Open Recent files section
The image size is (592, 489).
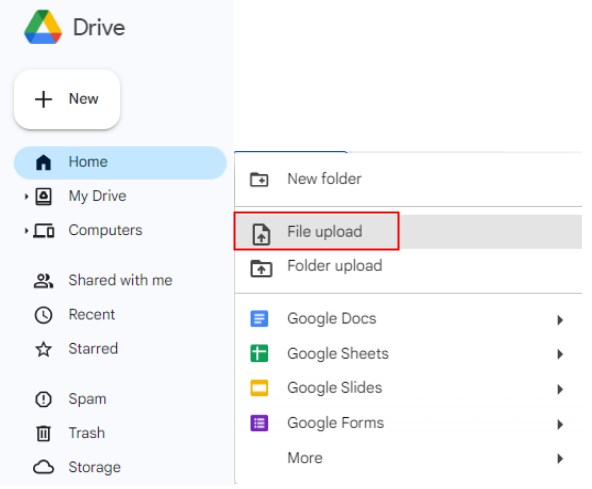click(120, 315)
